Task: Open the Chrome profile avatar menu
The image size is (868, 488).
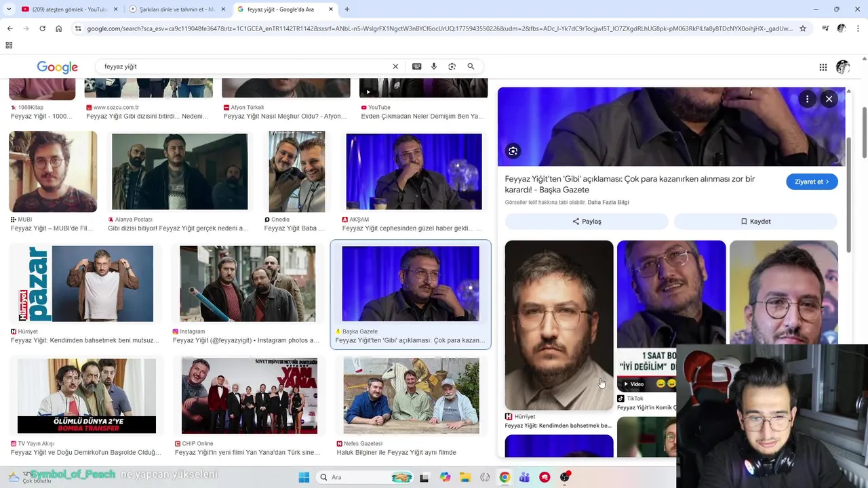Action: point(842,28)
